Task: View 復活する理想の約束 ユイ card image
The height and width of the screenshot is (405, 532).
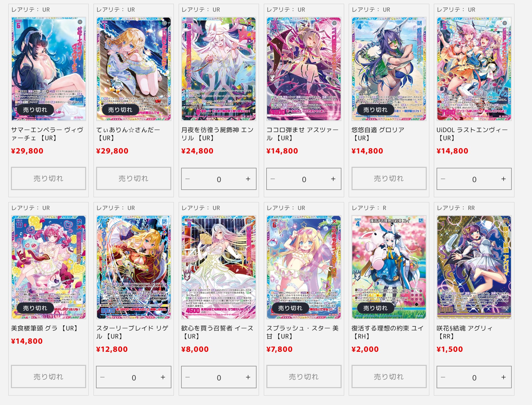Action: click(389, 267)
